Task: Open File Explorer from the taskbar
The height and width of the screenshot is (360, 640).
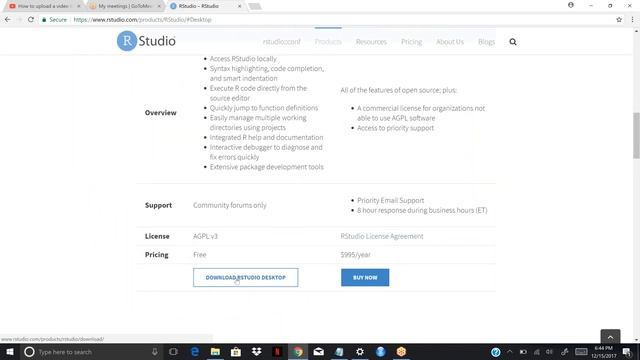Action: coord(215,352)
